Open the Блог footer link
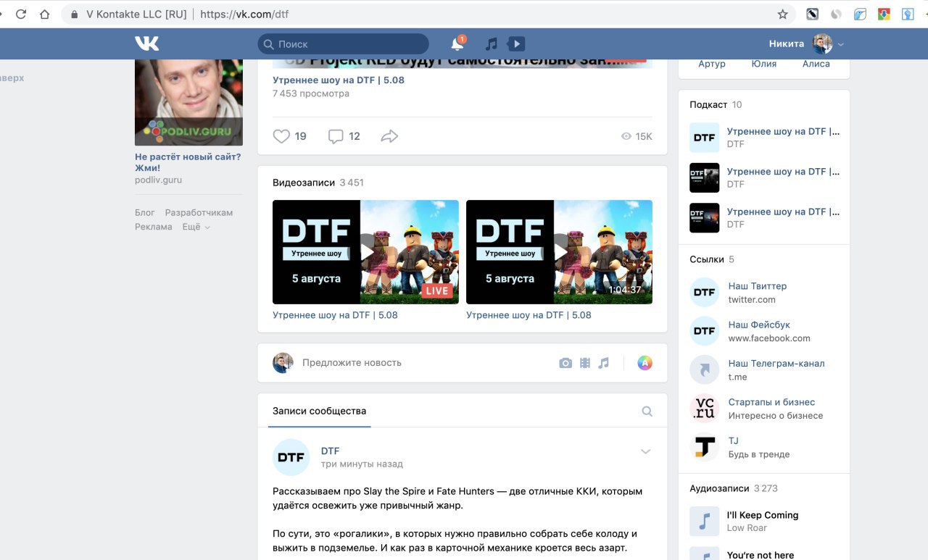The width and height of the screenshot is (928, 560). (x=145, y=212)
